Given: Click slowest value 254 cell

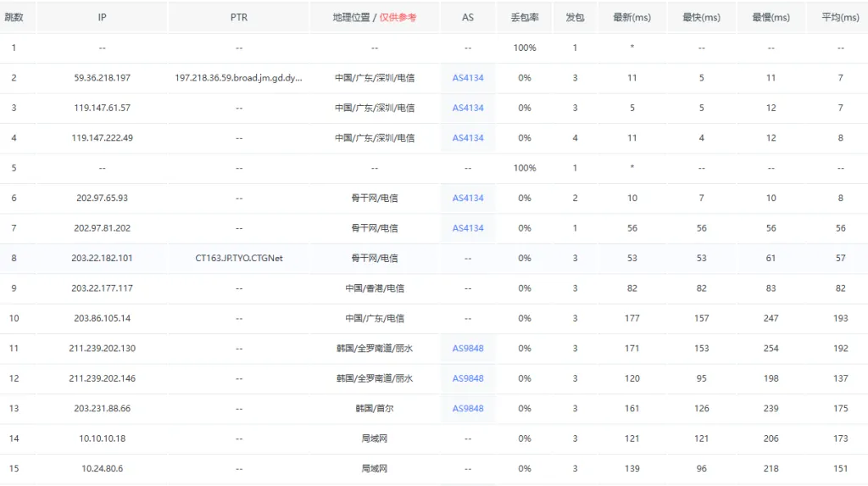Looking at the screenshot, I should [x=771, y=348].
